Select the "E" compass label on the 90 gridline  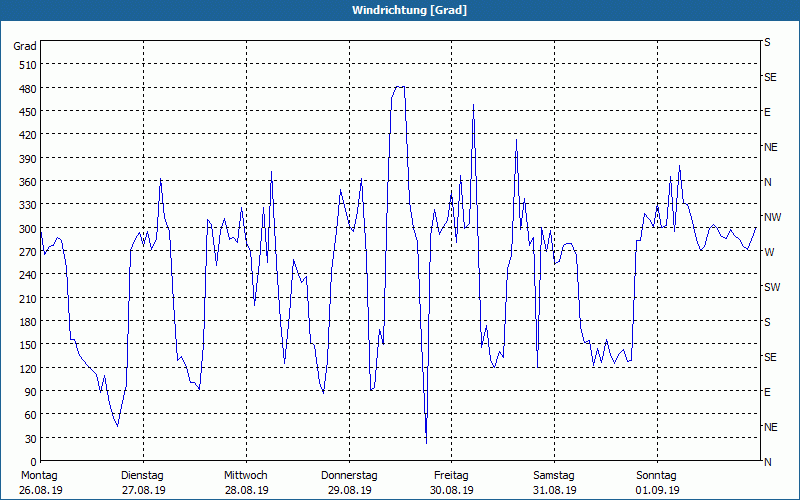coord(767,392)
